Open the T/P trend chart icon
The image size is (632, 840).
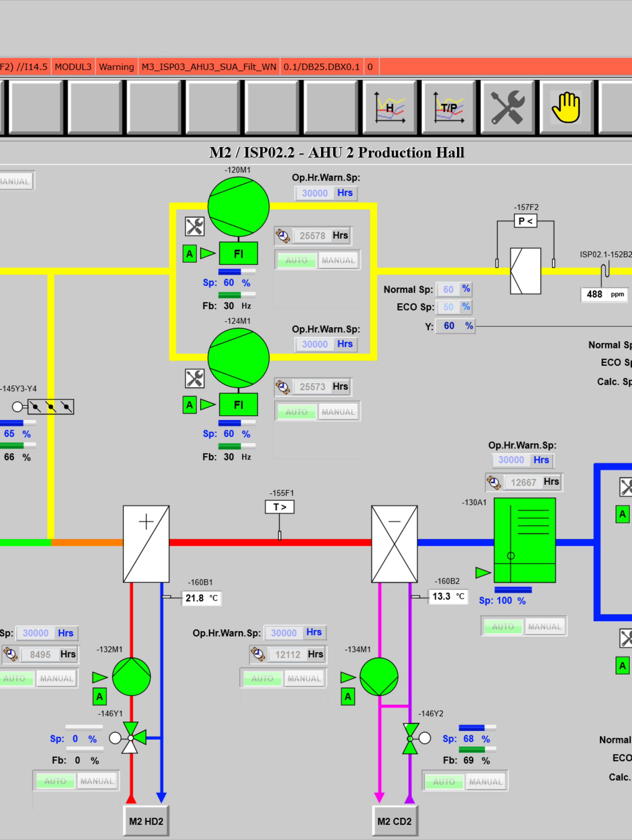pos(449,108)
